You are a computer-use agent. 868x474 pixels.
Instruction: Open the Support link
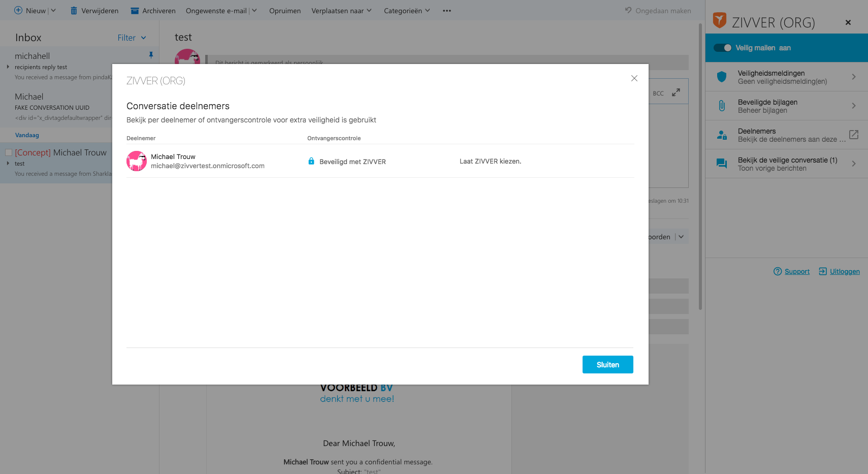point(797,271)
